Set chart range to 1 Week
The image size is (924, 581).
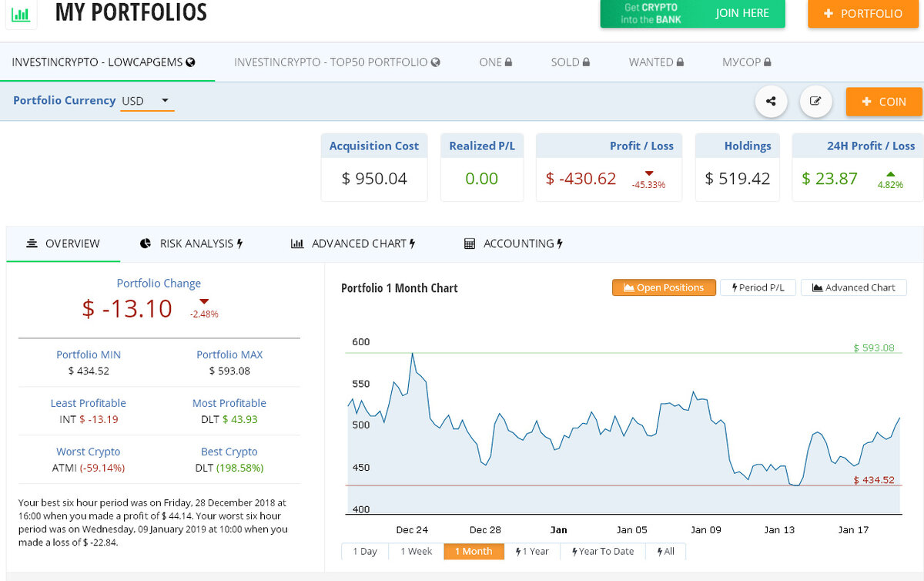(x=416, y=552)
